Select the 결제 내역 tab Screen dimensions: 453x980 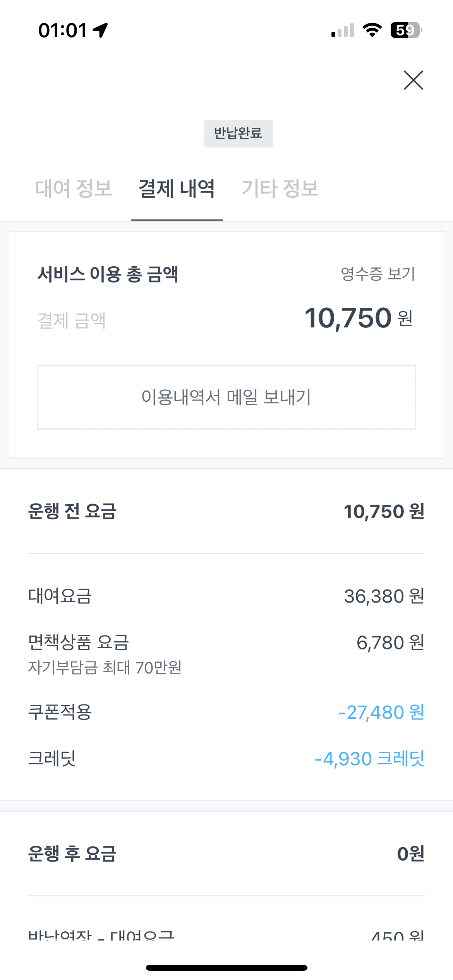(177, 188)
